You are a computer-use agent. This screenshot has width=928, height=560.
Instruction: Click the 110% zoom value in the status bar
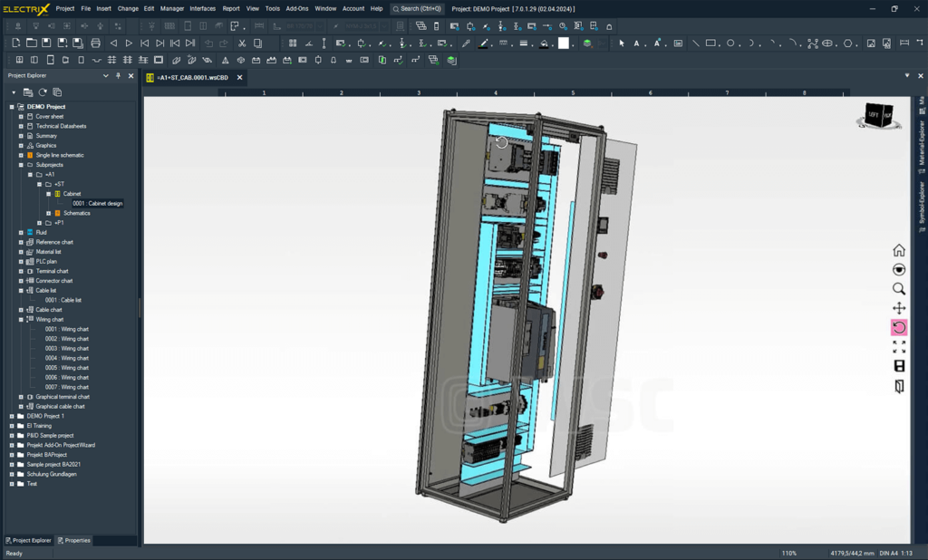point(788,552)
